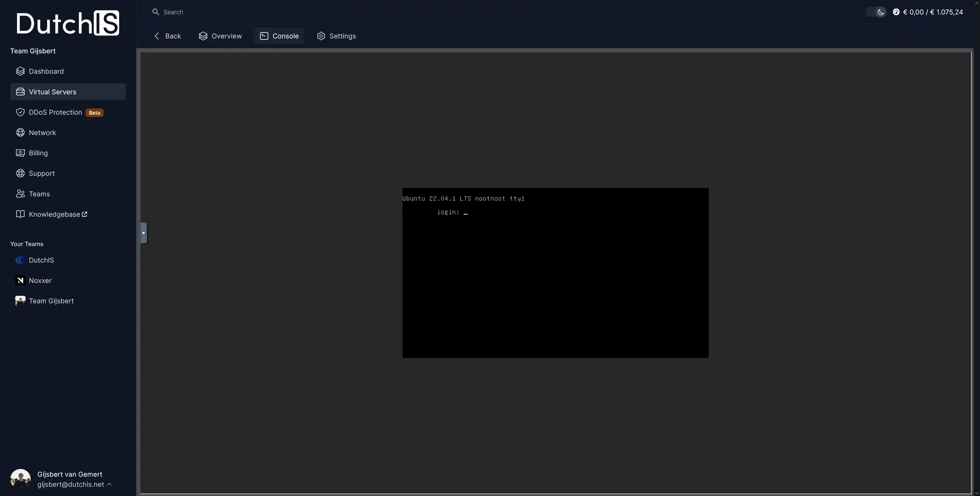Click the Billing banknote icon

(20, 153)
